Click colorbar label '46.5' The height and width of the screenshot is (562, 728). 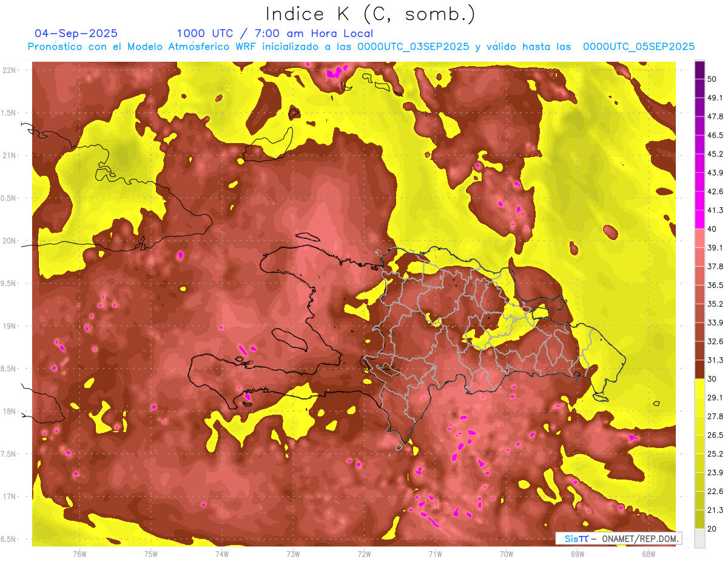coord(715,135)
